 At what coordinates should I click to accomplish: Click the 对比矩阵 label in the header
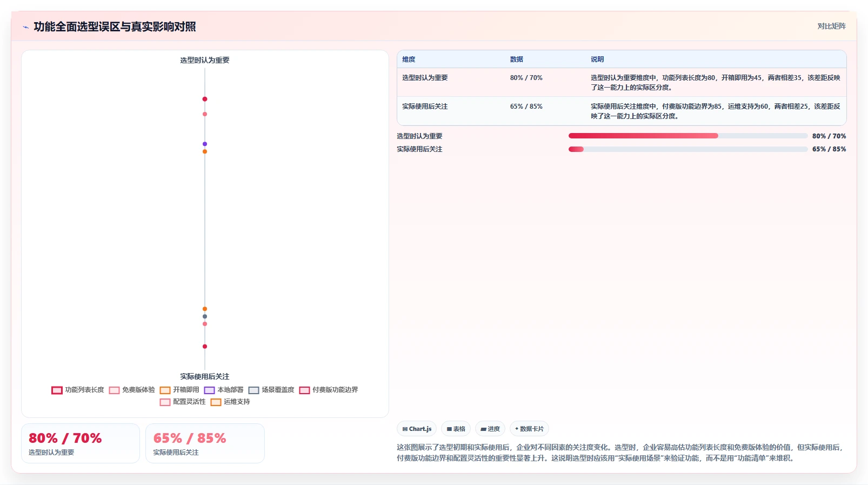tap(831, 26)
